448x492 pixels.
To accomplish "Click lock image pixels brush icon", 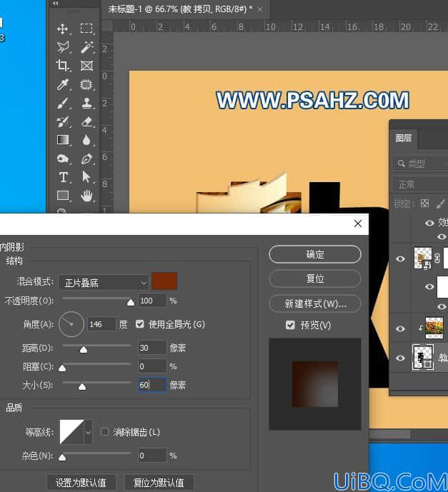I will pyautogui.click(x=441, y=204).
